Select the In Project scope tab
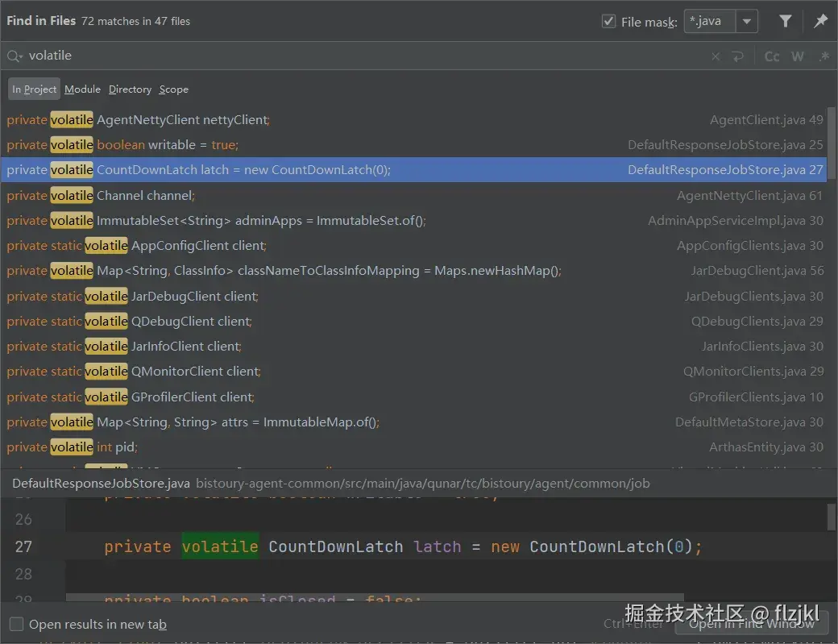This screenshot has width=838, height=644. [x=34, y=89]
